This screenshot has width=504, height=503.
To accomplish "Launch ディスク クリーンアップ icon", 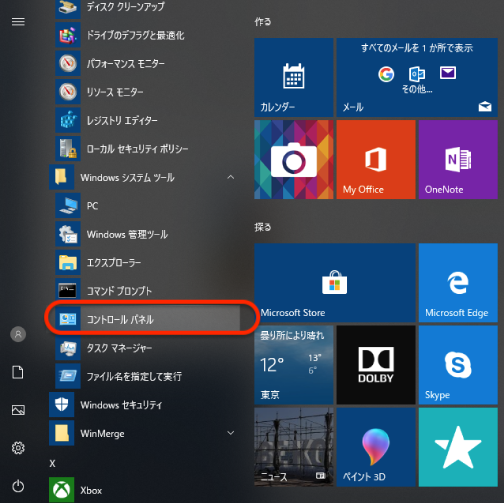I will tap(68, 7).
